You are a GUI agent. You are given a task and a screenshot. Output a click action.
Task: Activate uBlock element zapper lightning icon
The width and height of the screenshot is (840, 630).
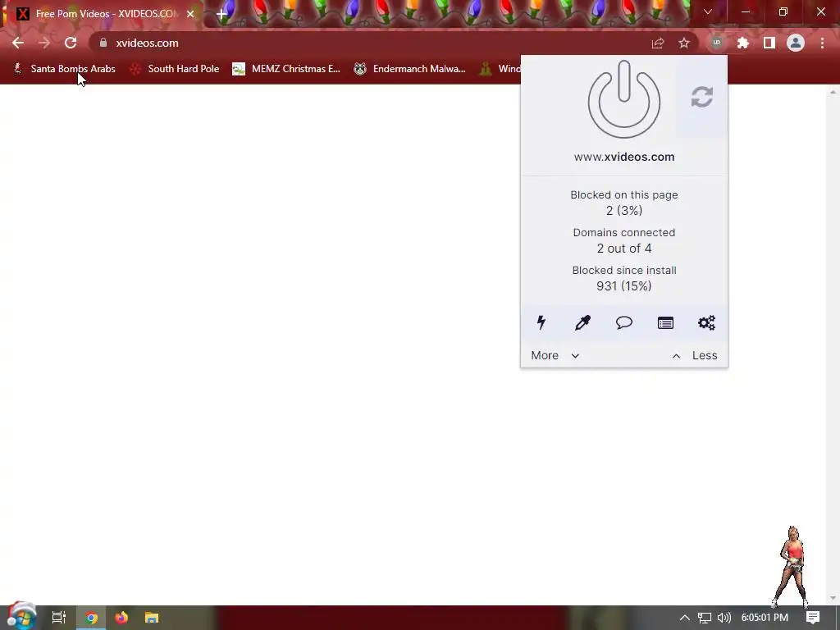[541, 322]
